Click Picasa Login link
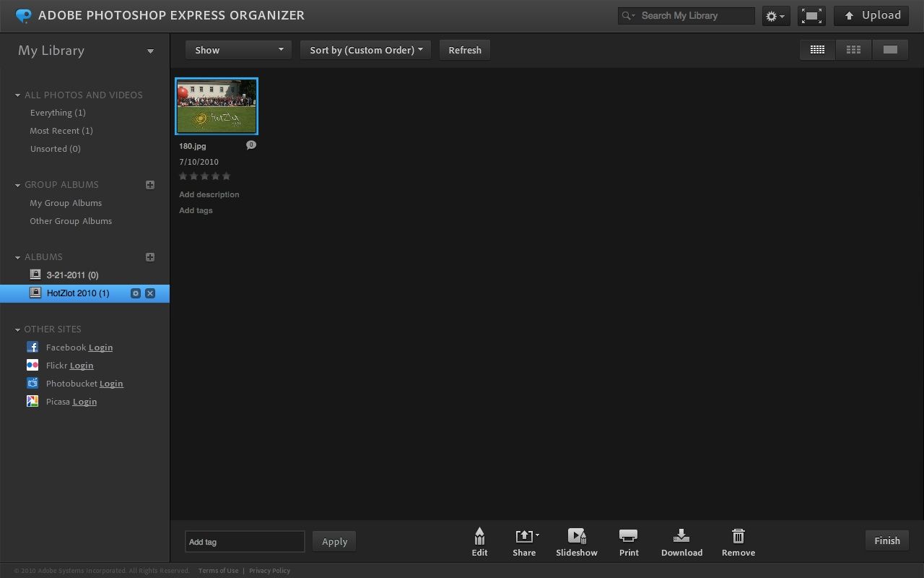 84,402
